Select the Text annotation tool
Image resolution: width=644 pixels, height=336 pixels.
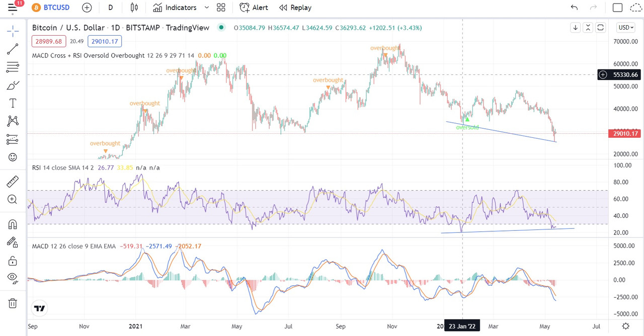tap(13, 103)
